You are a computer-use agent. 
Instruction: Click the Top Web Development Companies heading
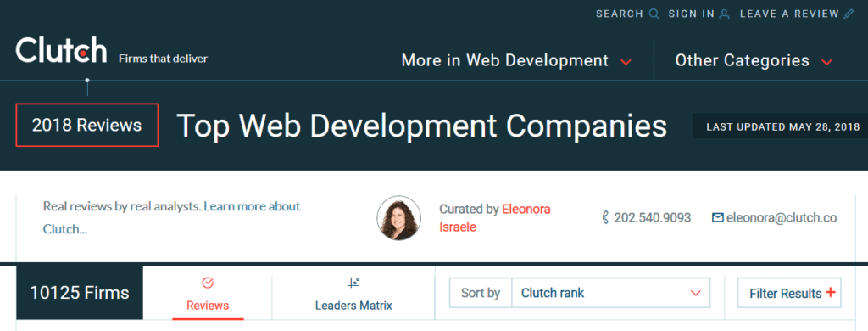(x=422, y=126)
